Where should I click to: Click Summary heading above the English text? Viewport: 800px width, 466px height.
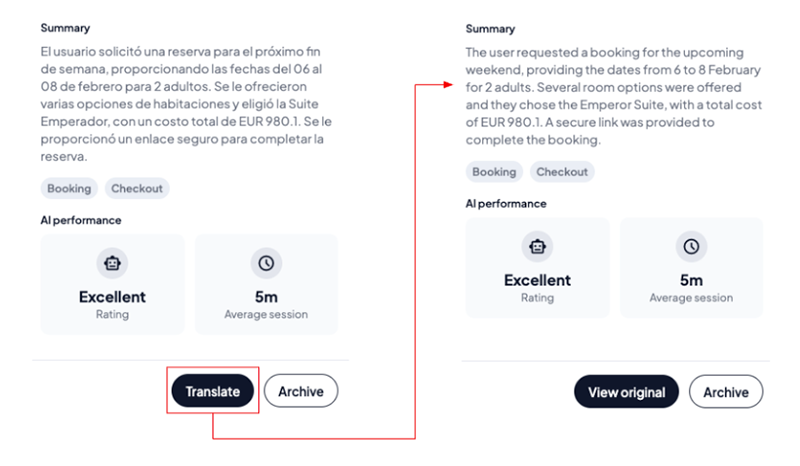pos(490,28)
